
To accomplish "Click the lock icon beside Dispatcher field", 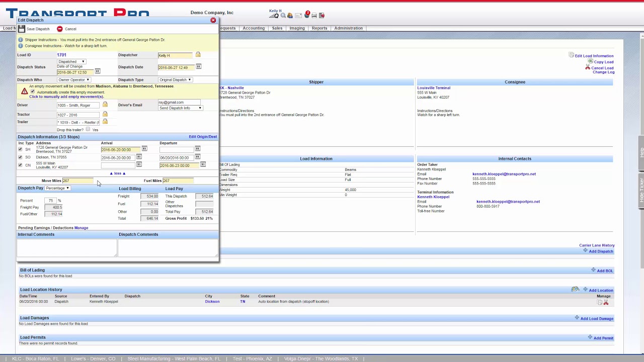I will [x=198, y=55].
